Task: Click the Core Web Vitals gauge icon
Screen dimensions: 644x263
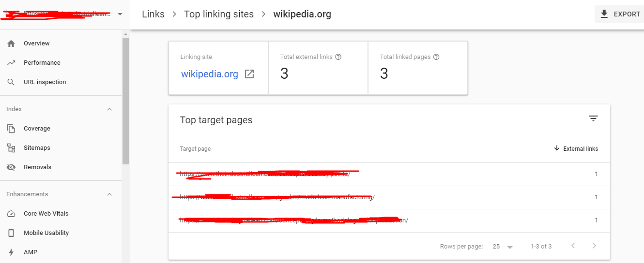Action: [x=12, y=214]
